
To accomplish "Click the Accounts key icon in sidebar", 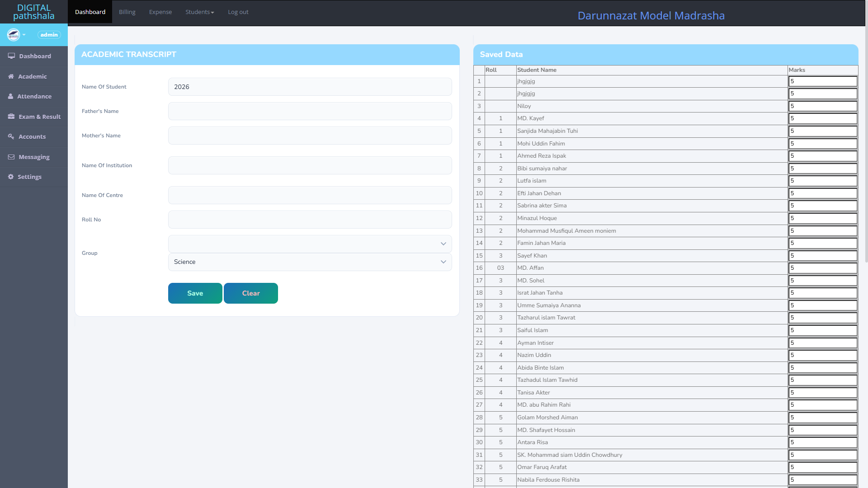I will [x=11, y=136].
